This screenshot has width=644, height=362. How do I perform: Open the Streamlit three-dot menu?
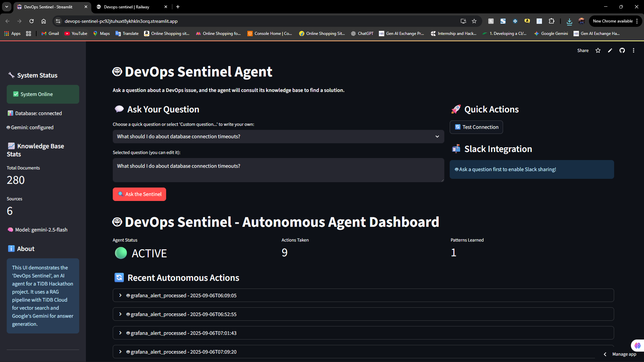633,50
